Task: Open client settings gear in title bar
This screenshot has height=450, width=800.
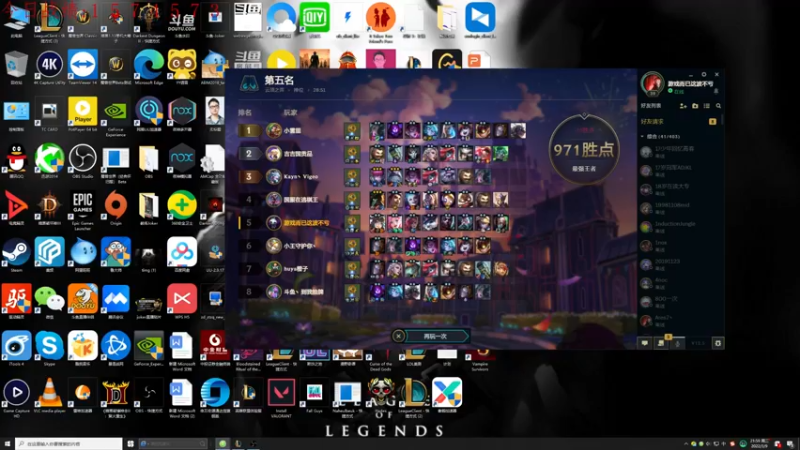Action: [704, 74]
